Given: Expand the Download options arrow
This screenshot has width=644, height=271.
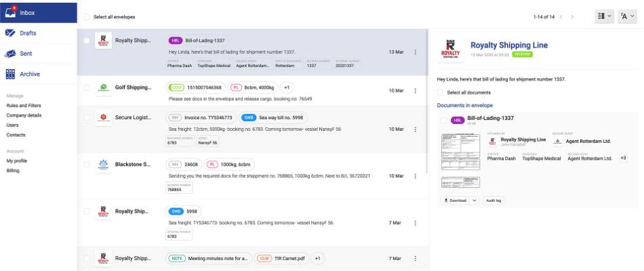Looking at the screenshot, I should pyautogui.click(x=473, y=200).
